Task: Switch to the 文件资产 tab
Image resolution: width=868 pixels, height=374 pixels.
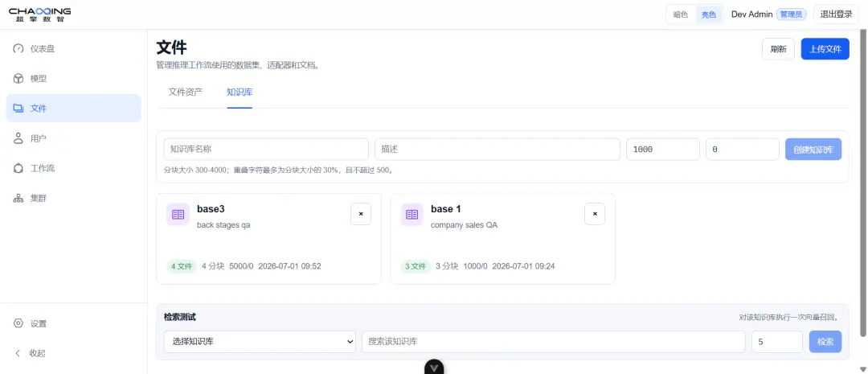Action: tap(186, 92)
